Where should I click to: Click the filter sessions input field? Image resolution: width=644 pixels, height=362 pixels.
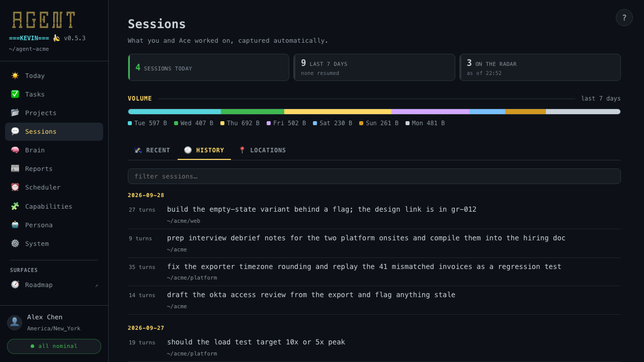tap(374, 176)
